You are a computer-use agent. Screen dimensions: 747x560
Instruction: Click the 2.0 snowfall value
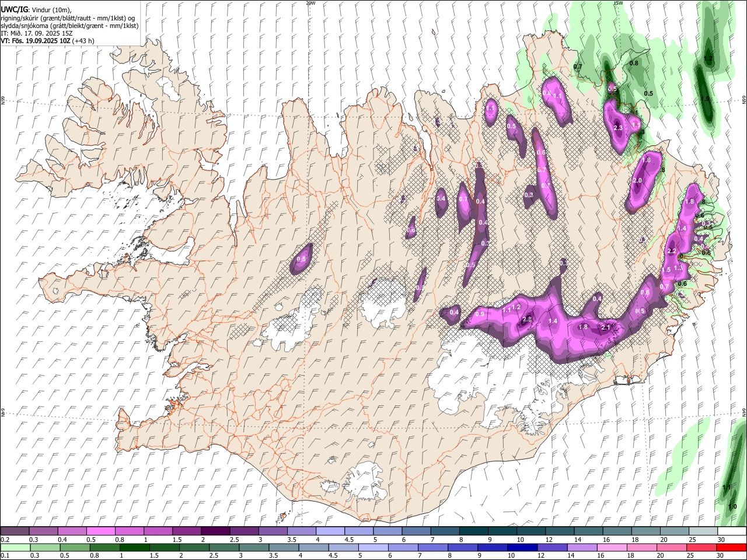pyautogui.click(x=637, y=181)
